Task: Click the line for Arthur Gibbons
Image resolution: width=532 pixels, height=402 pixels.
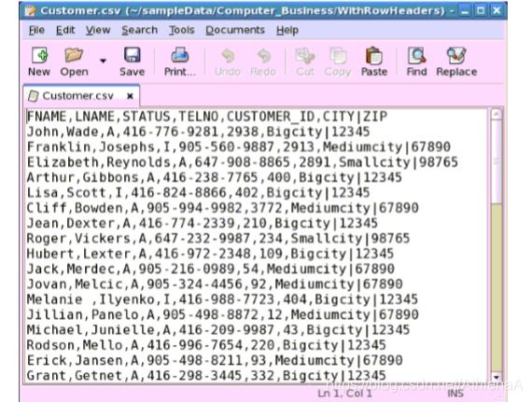Action: (214, 177)
